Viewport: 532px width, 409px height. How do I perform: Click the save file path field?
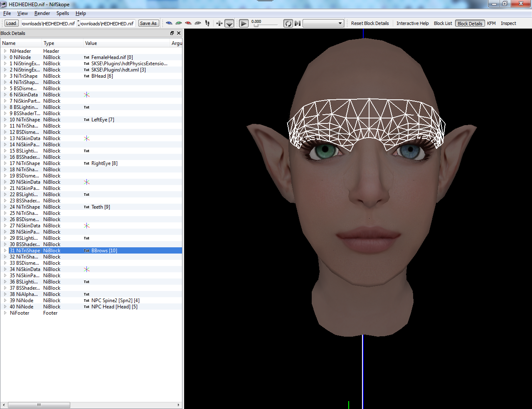click(107, 24)
